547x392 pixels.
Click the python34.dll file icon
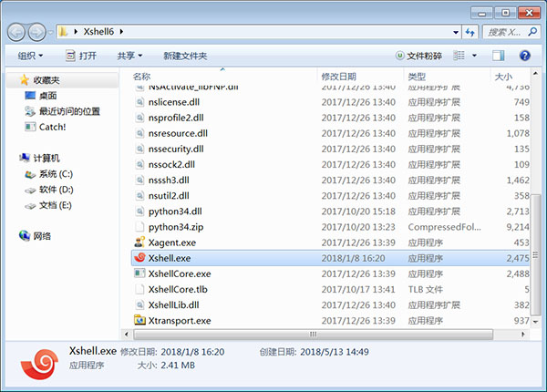pyautogui.click(x=139, y=211)
